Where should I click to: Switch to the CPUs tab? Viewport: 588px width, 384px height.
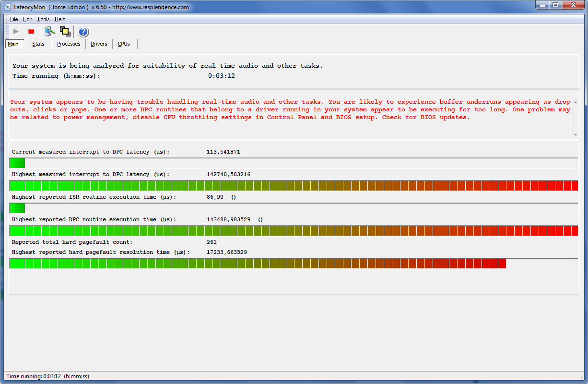[124, 44]
